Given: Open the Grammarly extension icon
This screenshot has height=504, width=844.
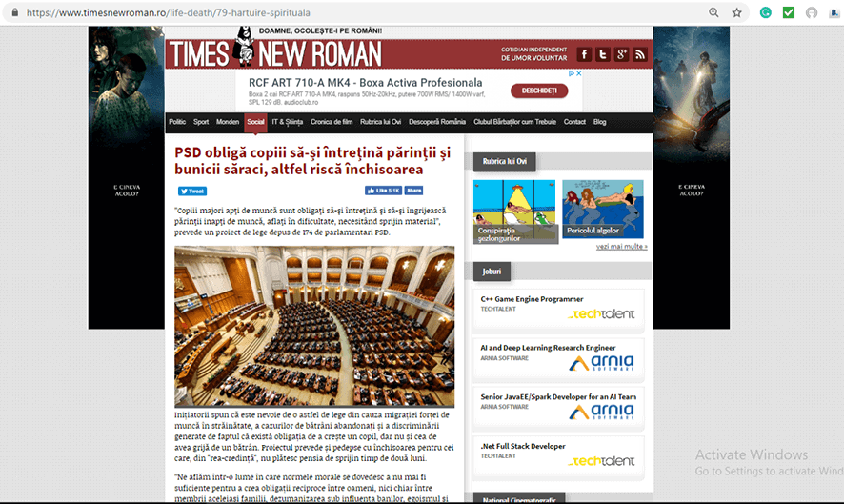Looking at the screenshot, I should tap(766, 12).
